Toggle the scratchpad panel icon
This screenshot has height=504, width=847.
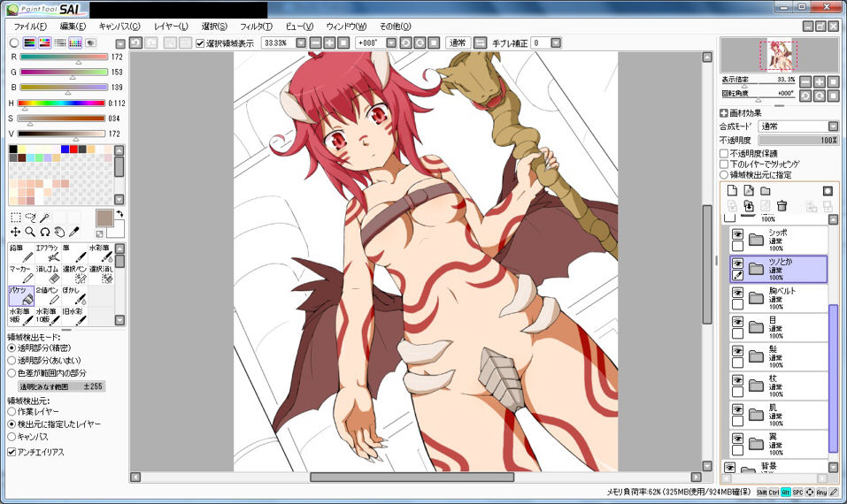pos(90,42)
